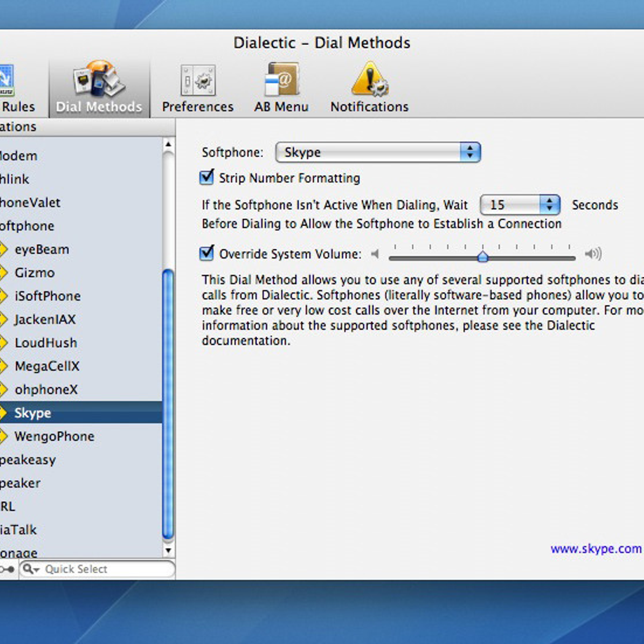
Task: Open the www.skype.com link
Action: pyautogui.click(x=596, y=549)
